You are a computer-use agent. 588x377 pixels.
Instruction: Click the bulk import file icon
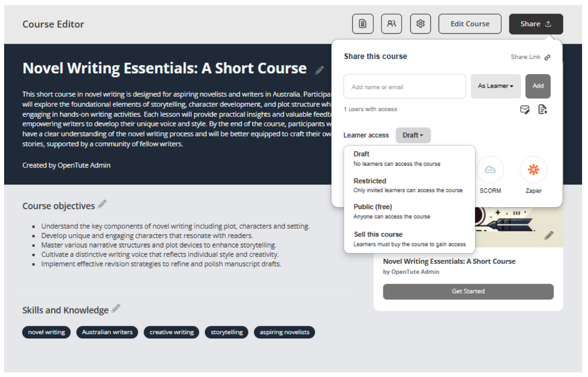542,110
